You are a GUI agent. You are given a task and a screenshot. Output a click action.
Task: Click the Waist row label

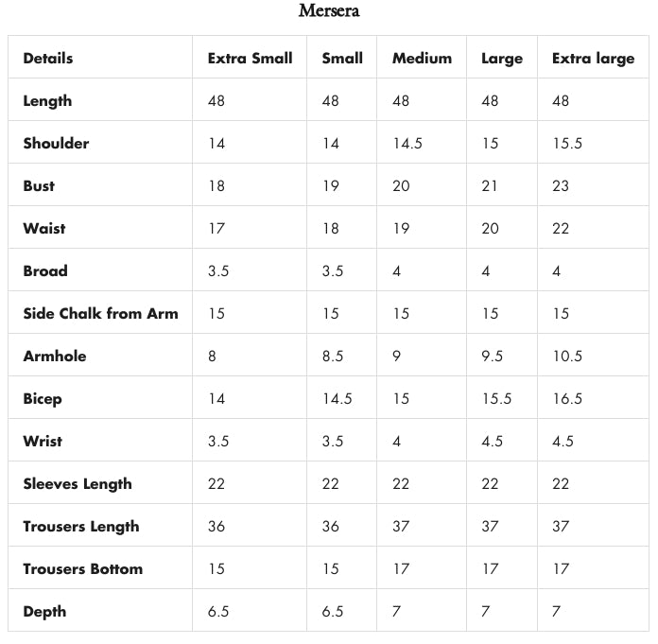coord(44,228)
